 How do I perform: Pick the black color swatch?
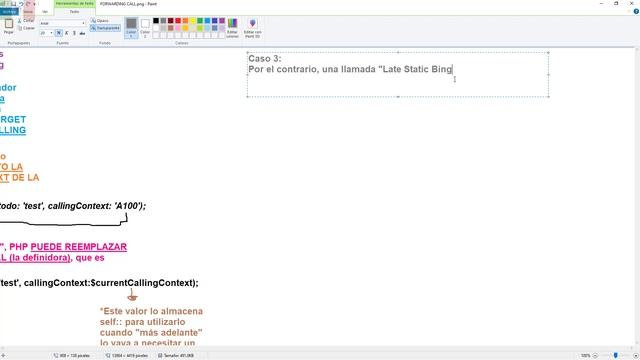click(156, 20)
